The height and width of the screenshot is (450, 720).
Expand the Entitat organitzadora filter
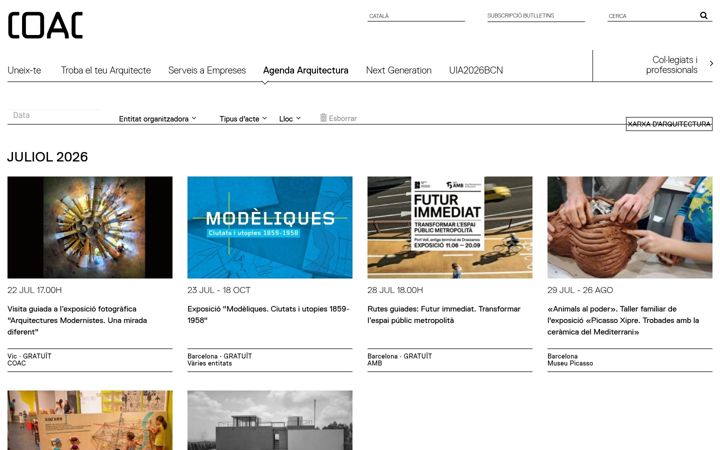[158, 119]
